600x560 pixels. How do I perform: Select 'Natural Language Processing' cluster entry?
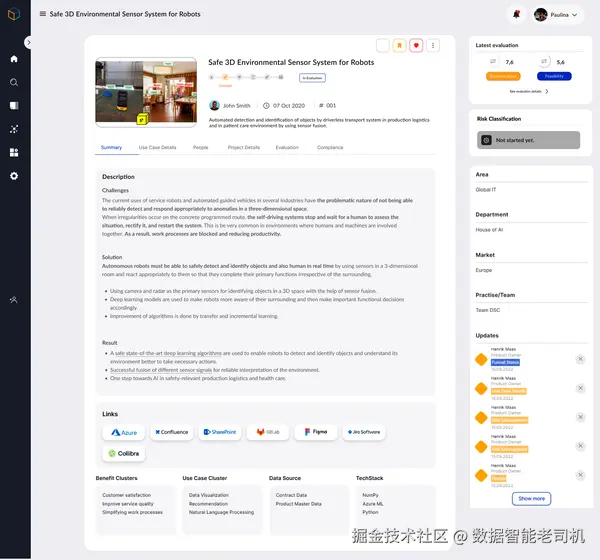coord(221,512)
